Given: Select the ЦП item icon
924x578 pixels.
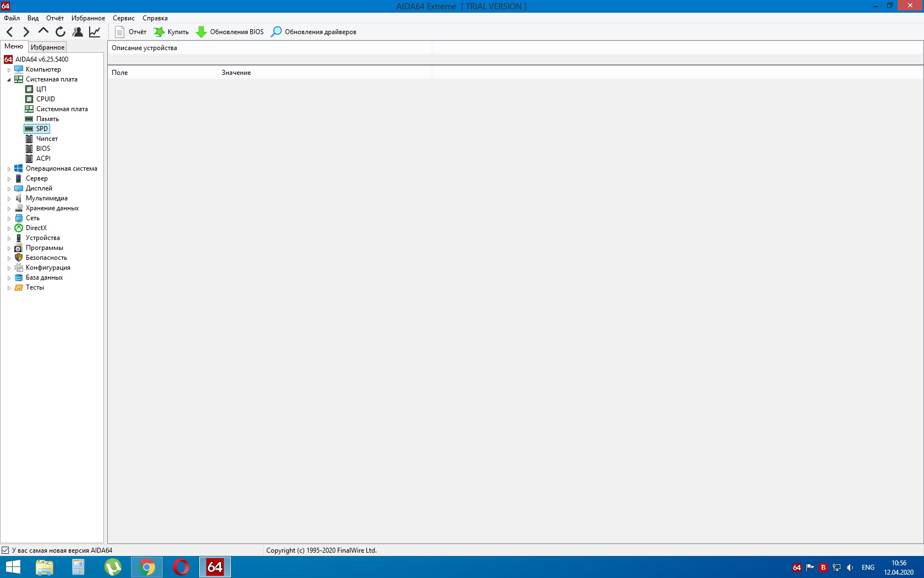Looking at the screenshot, I should click(x=29, y=89).
